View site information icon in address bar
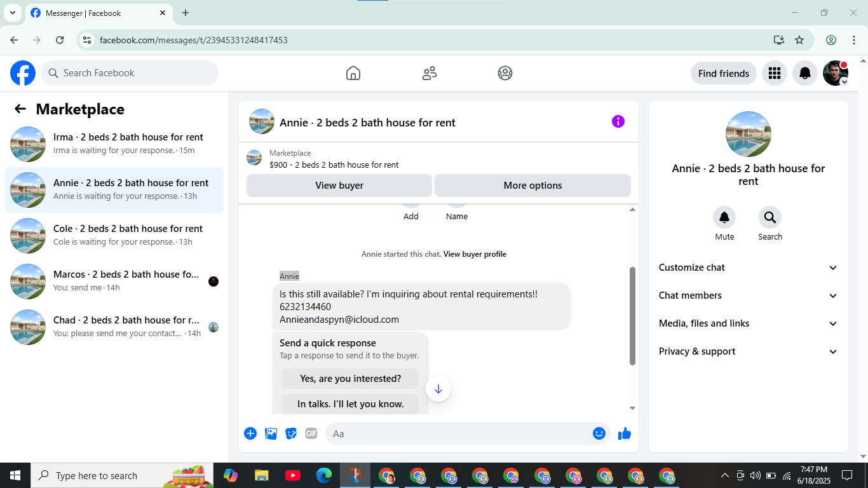The image size is (868, 488). 88,40
